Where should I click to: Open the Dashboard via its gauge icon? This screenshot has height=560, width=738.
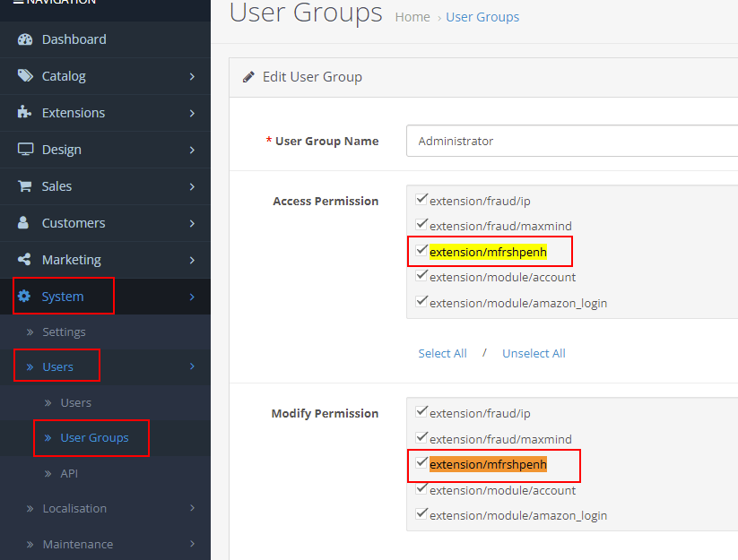coord(22,39)
